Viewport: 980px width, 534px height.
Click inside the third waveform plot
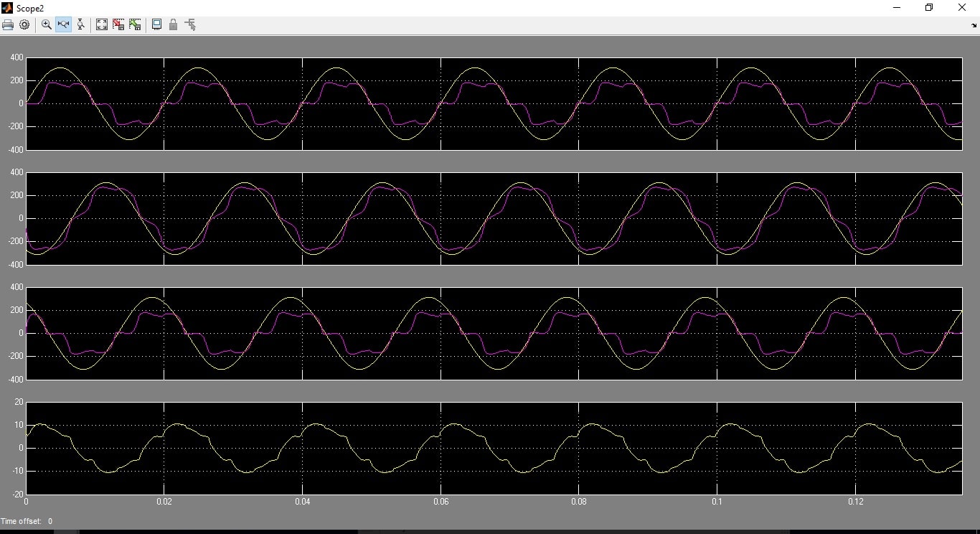click(x=494, y=333)
